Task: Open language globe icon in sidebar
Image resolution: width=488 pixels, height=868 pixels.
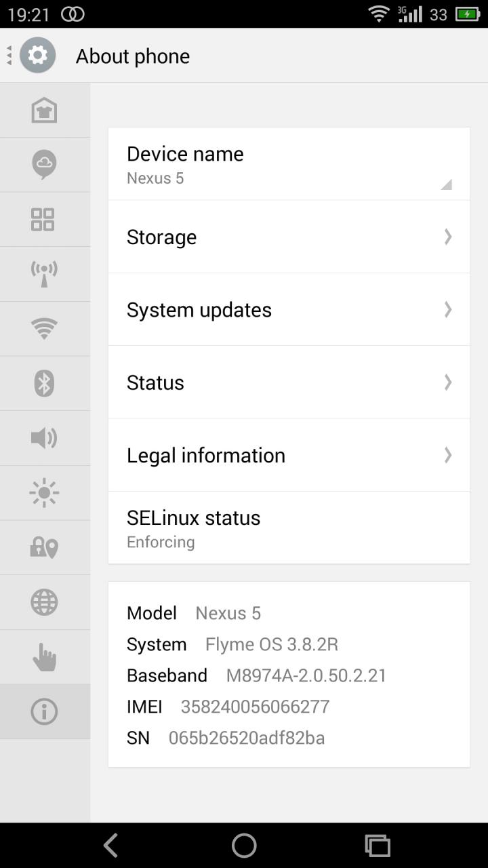Action: click(44, 602)
